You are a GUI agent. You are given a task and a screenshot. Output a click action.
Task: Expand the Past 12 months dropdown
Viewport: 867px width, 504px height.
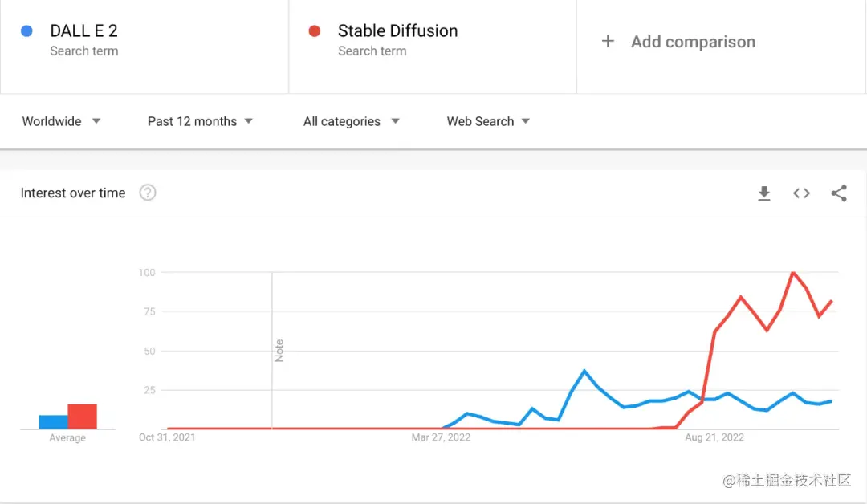[x=200, y=121]
